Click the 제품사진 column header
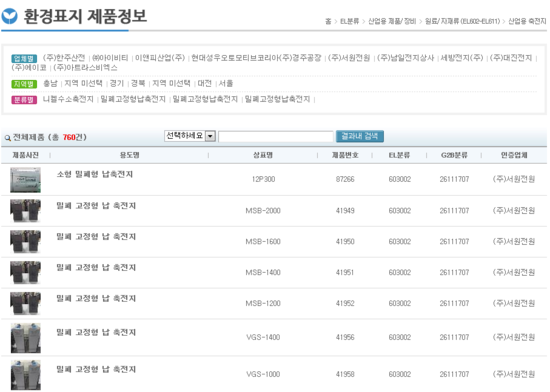 click(x=25, y=155)
